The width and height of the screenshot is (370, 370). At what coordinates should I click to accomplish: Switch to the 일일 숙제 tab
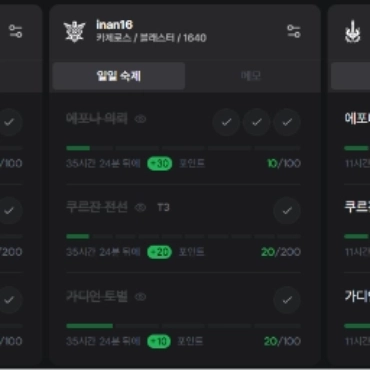click(x=119, y=76)
